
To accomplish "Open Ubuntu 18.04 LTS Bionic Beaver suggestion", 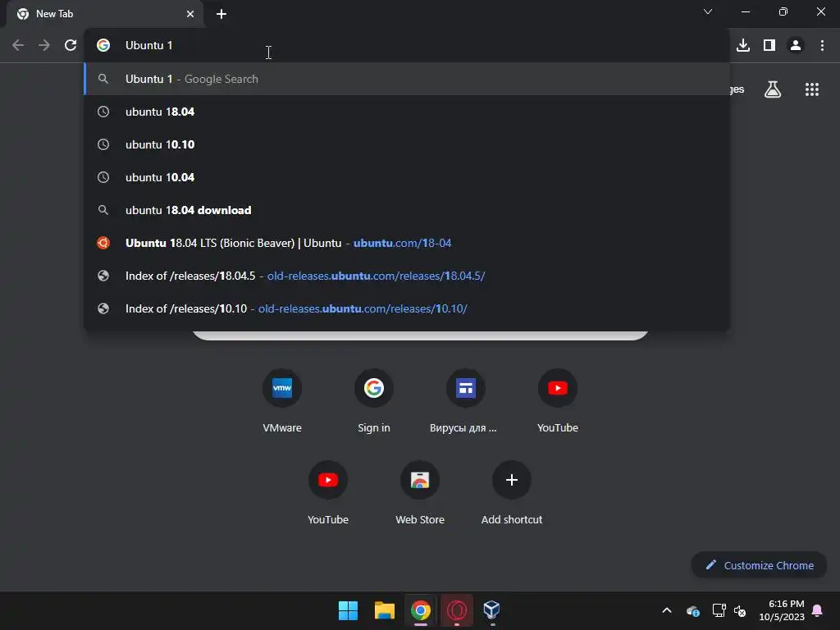I will pos(407,243).
